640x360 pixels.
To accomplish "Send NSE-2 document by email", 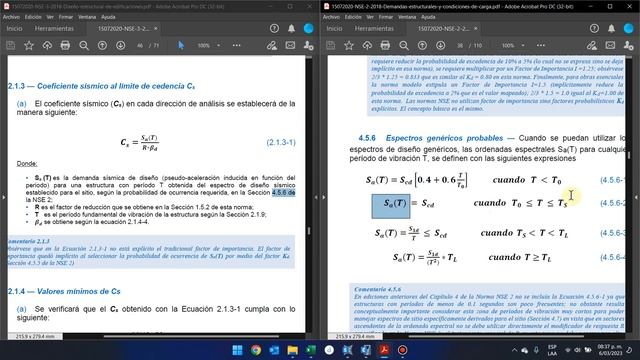I will pos(610,45).
